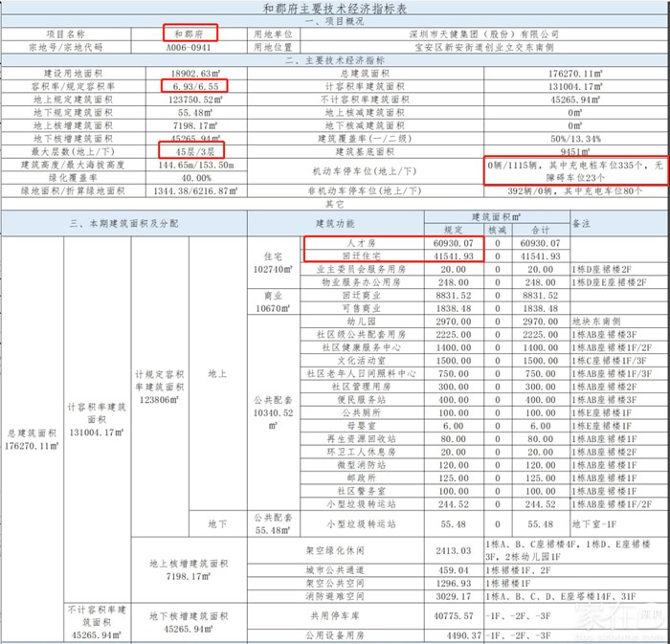Click the table title 和郡府主要技术经济指标表

pyautogui.click(x=334, y=8)
